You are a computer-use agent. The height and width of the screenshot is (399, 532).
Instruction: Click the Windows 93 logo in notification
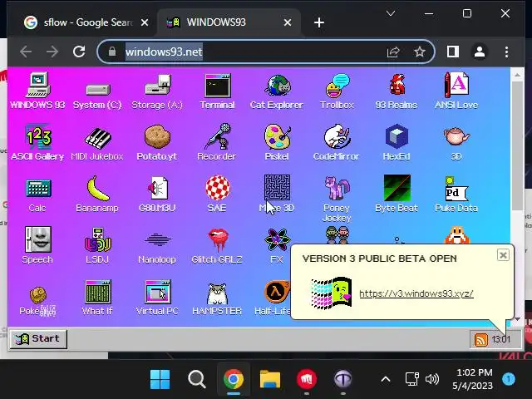tap(331, 293)
